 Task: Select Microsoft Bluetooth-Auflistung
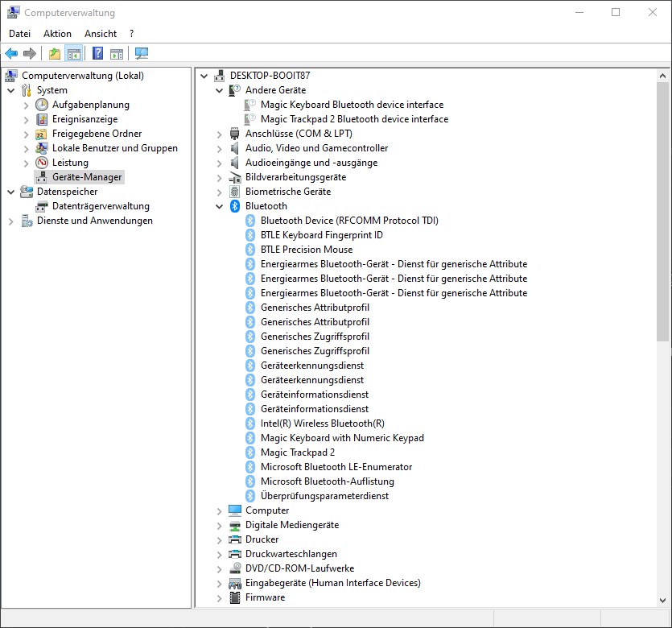(x=327, y=481)
